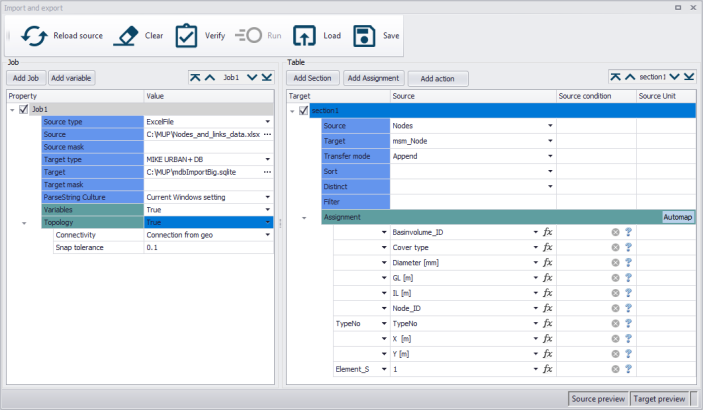Click the Source condition column header

[596, 96]
